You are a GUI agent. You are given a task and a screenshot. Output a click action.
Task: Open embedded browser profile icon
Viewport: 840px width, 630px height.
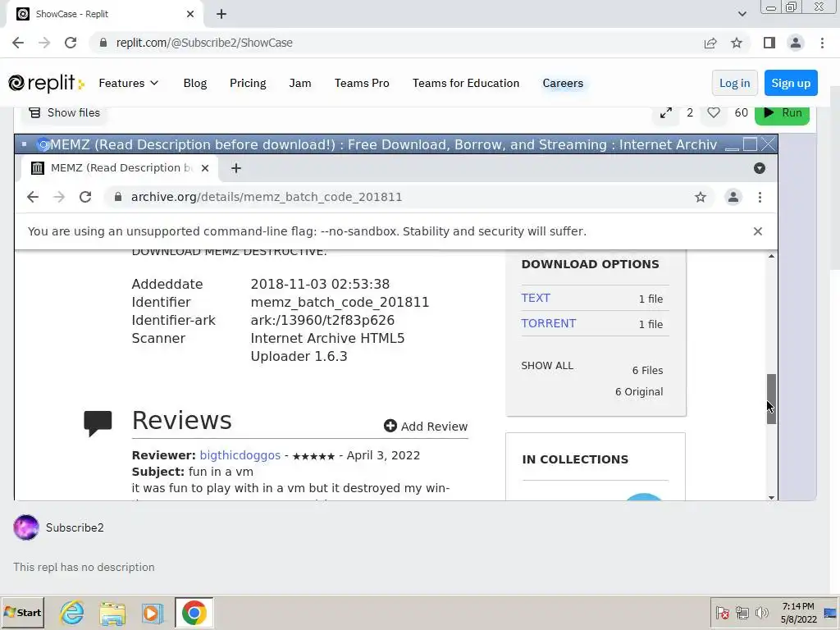tap(733, 197)
